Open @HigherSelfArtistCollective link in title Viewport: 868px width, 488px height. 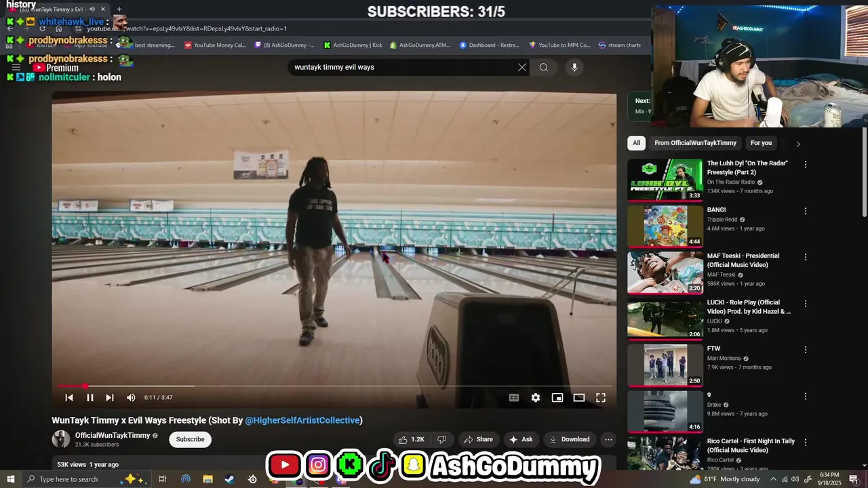[302, 420]
